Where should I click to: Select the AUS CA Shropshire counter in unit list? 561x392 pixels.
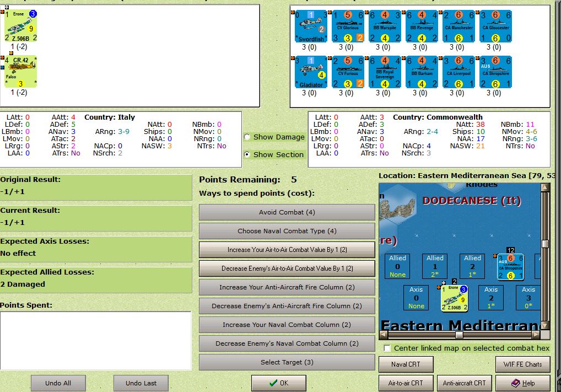coord(495,72)
